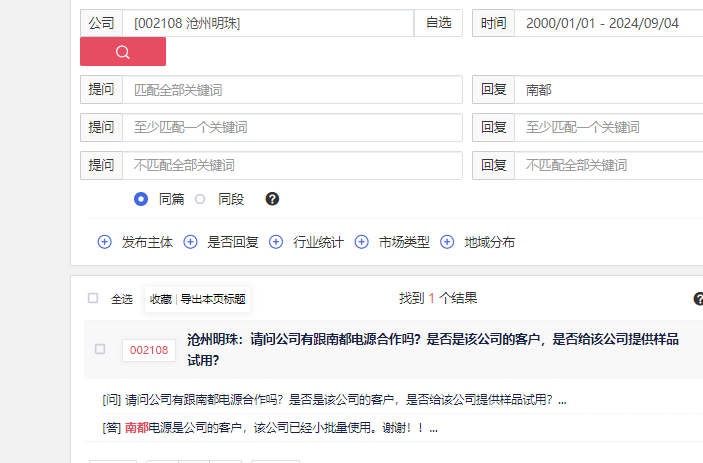Tick the checkbox beside result 002108
Screen dimensions: 703x463
click(x=100, y=349)
